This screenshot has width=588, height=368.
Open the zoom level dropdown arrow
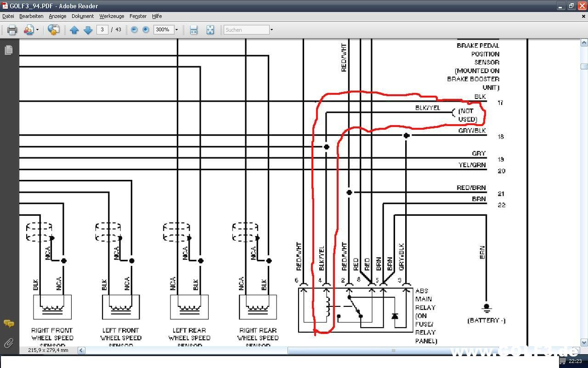tap(176, 29)
